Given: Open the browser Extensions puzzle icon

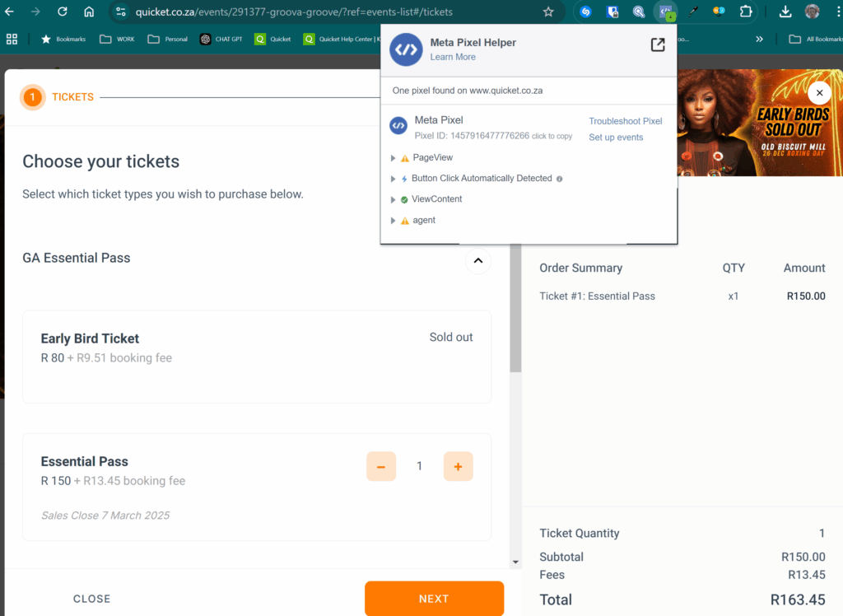Looking at the screenshot, I should 746,12.
